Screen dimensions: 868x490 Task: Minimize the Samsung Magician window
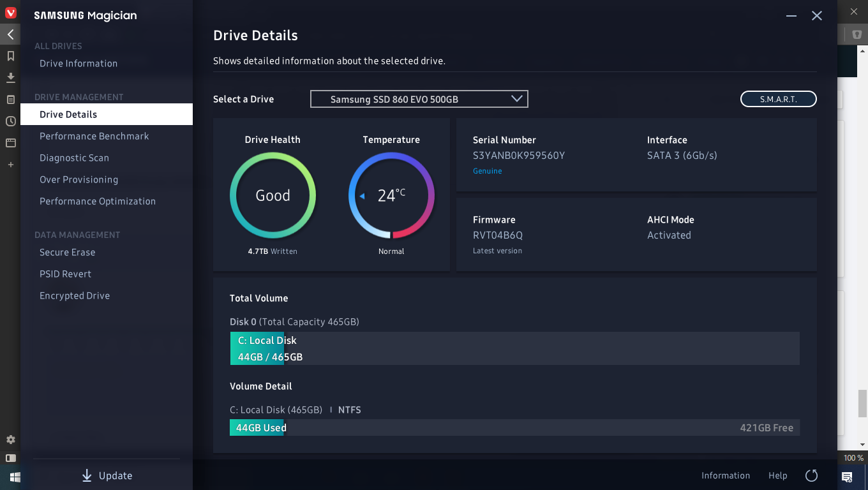[x=791, y=16]
